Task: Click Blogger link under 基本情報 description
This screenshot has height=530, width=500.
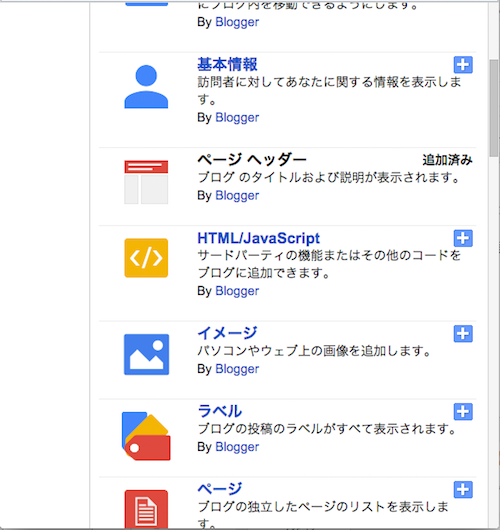Action: pos(237,118)
